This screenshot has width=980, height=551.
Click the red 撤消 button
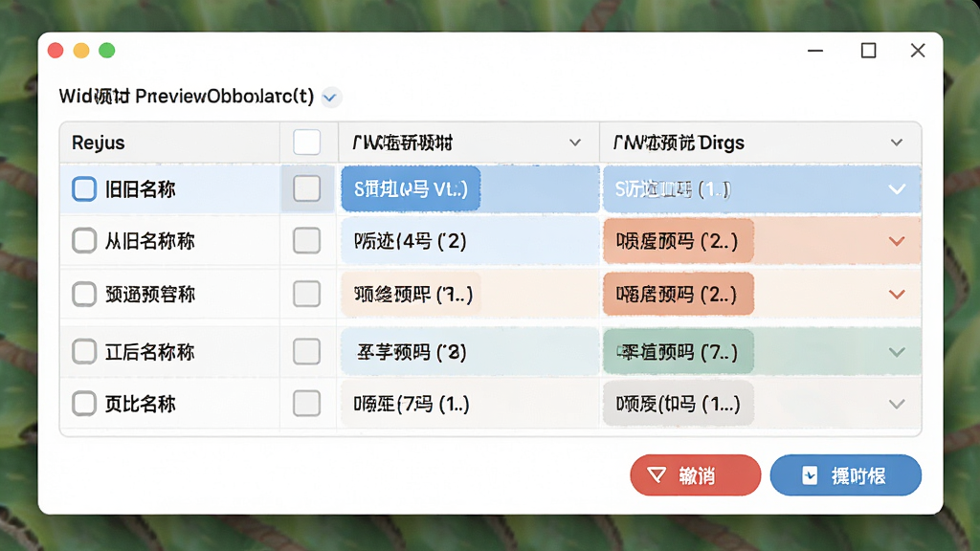[x=695, y=475]
